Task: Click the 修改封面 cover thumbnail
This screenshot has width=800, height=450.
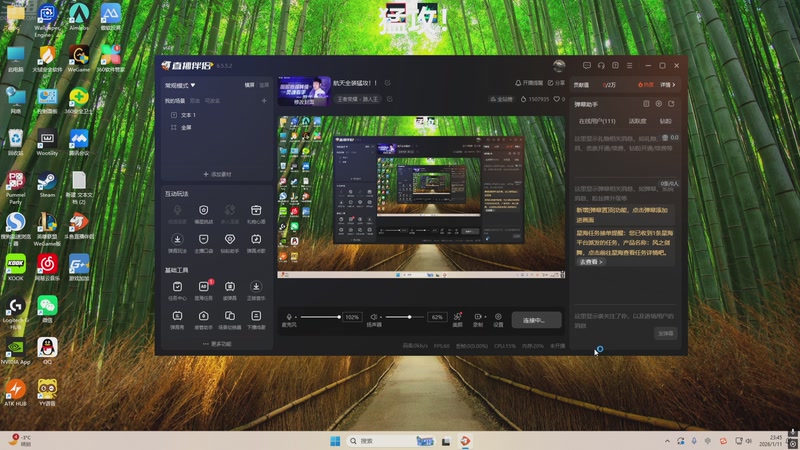Action: click(304, 91)
